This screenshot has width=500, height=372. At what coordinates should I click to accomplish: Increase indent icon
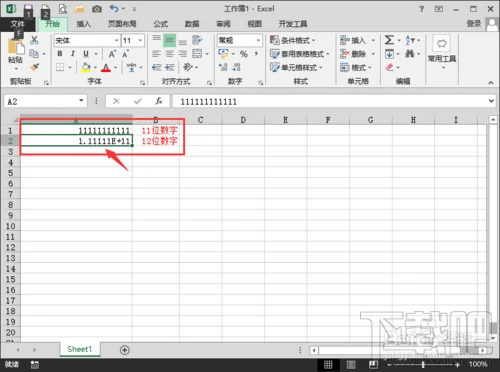(170, 67)
